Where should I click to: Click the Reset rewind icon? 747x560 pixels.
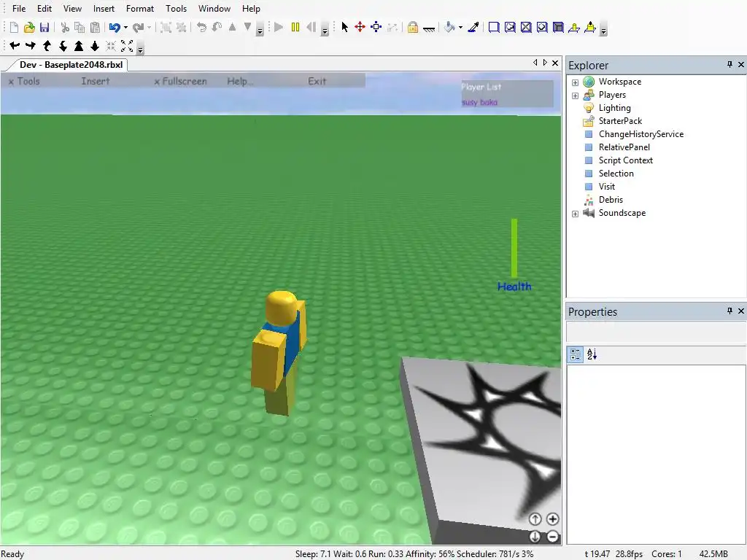pyautogui.click(x=311, y=27)
